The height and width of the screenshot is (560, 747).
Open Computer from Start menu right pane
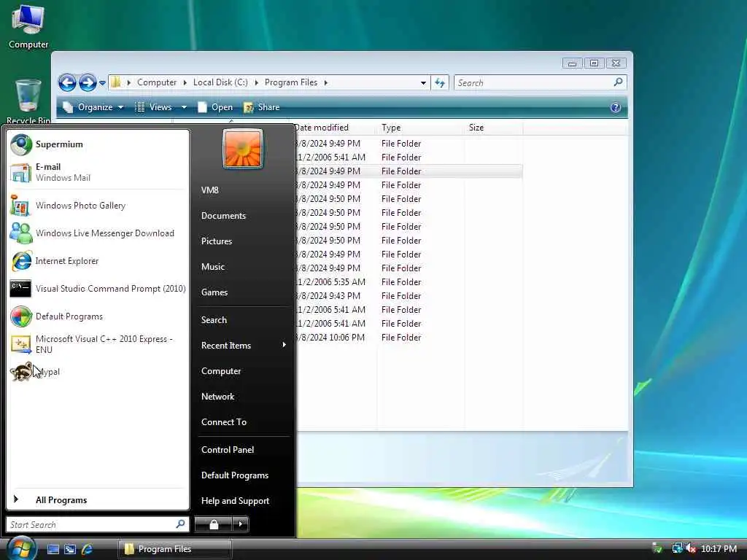tap(244, 371)
